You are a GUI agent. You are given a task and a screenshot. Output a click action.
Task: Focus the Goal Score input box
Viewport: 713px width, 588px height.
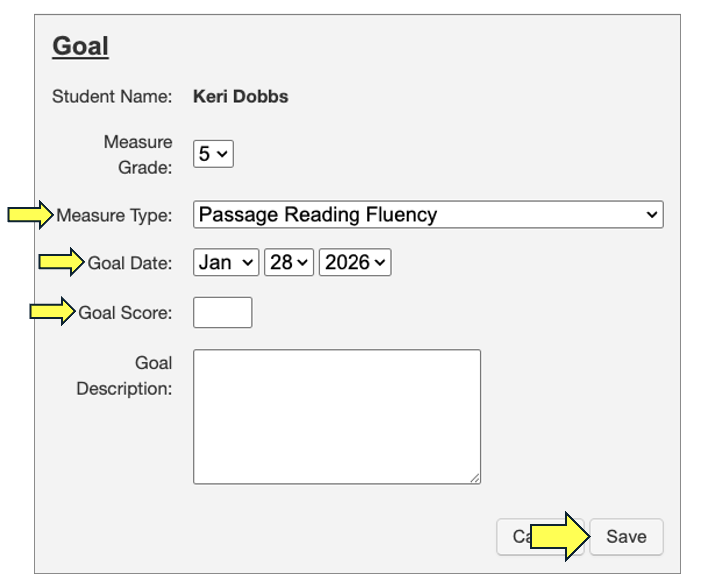[x=223, y=313]
